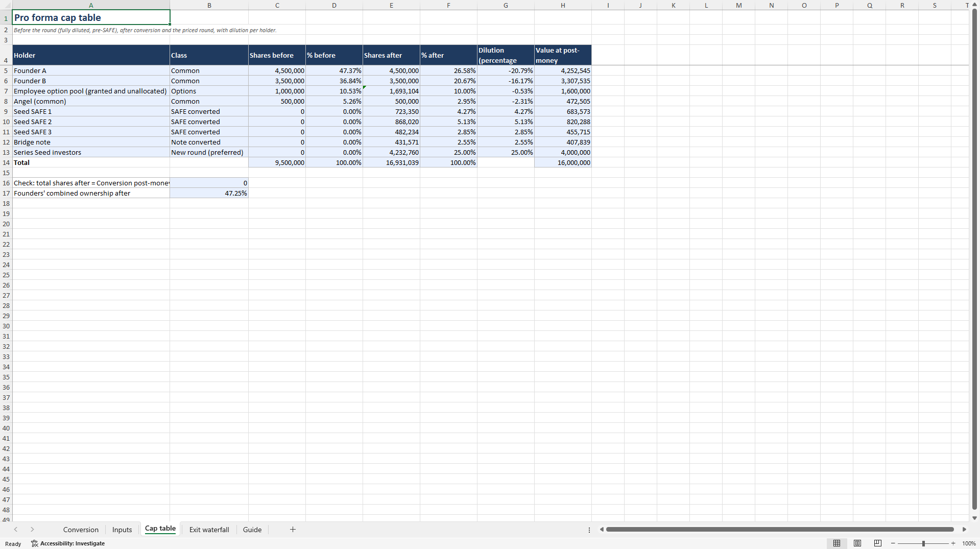
Task: Select the 1,693,104 shares after cell
Action: [391, 91]
